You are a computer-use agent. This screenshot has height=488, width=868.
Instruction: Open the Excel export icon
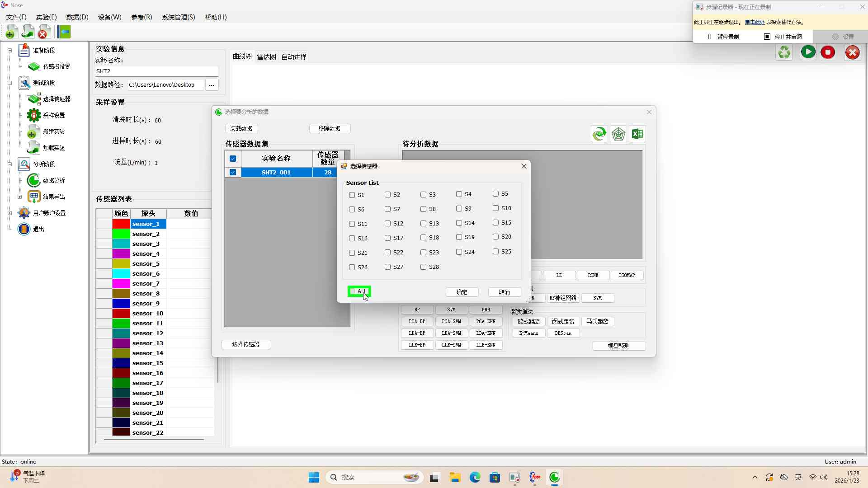637,134
